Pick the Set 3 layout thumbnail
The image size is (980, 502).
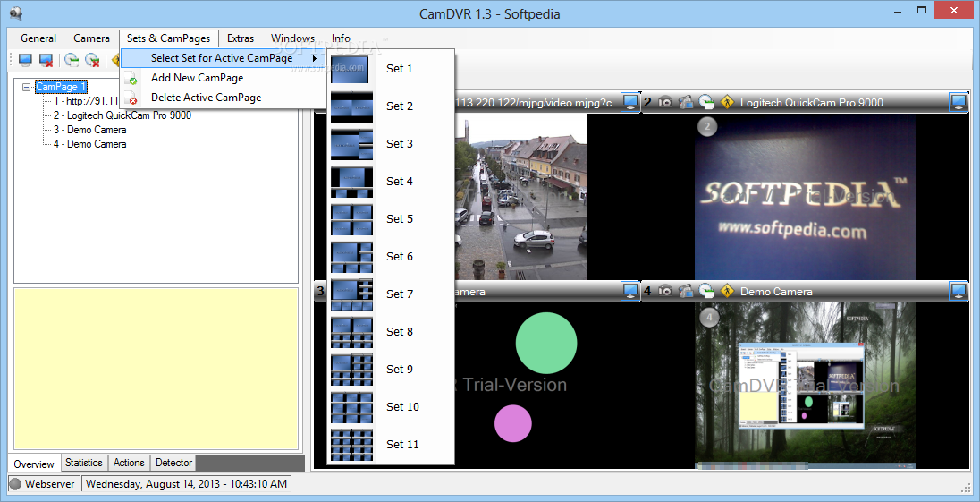[x=352, y=144]
